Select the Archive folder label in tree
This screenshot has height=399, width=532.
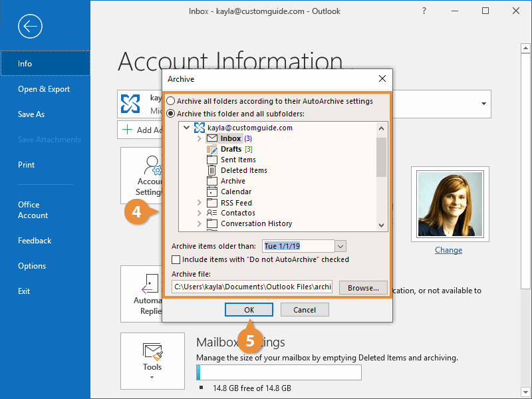point(233,181)
